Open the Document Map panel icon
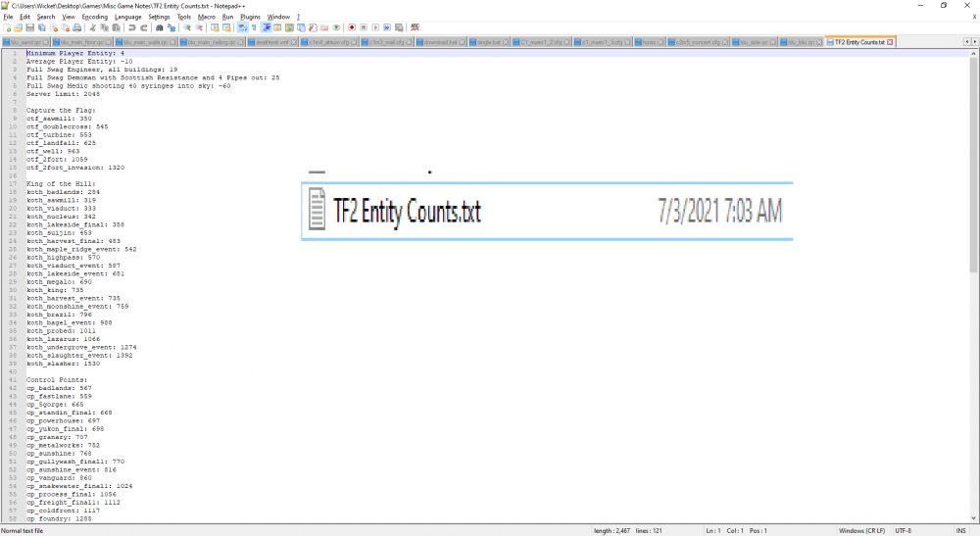This screenshot has height=536, width=980. tap(289, 27)
